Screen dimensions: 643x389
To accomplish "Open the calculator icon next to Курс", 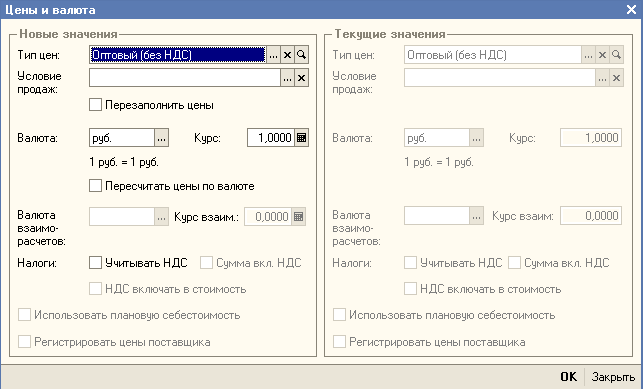I will click(x=301, y=138).
